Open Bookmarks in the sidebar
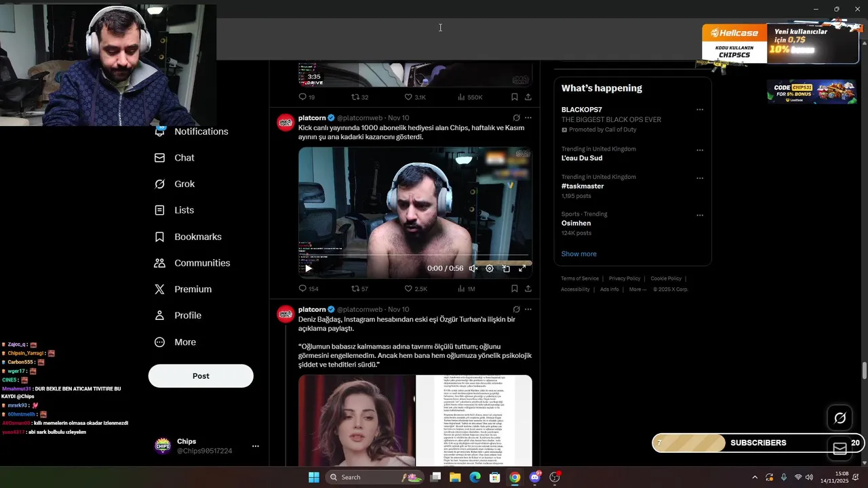This screenshot has width=868, height=488. [x=189, y=237]
